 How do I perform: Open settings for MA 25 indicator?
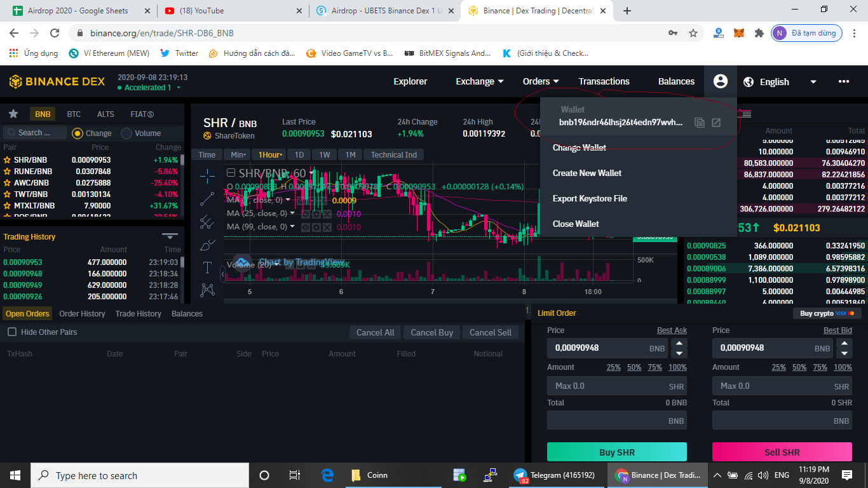pyautogui.click(x=316, y=213)
